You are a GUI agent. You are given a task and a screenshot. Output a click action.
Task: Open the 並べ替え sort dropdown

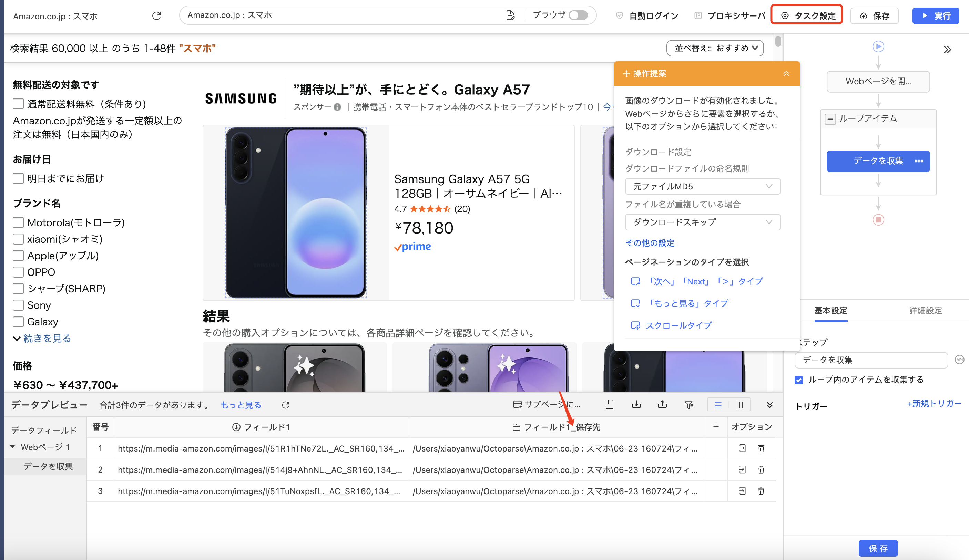pos(715,48)
